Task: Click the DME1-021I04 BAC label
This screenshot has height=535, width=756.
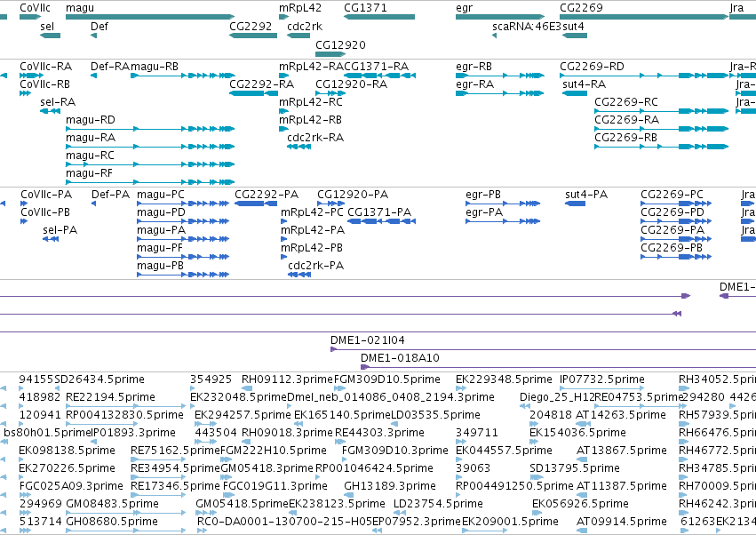Action: (368, 340)
